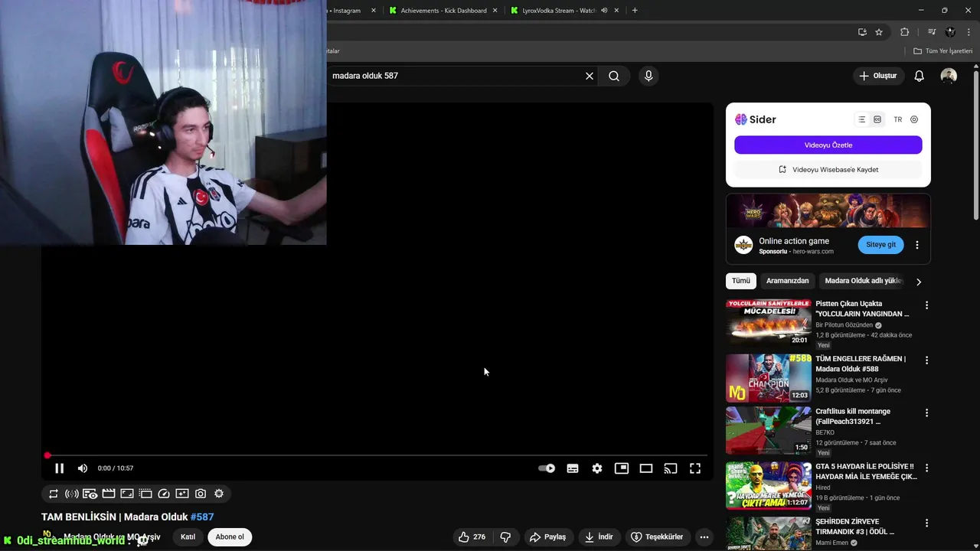Click the sparkle filter icon below player

pos(182,494)
